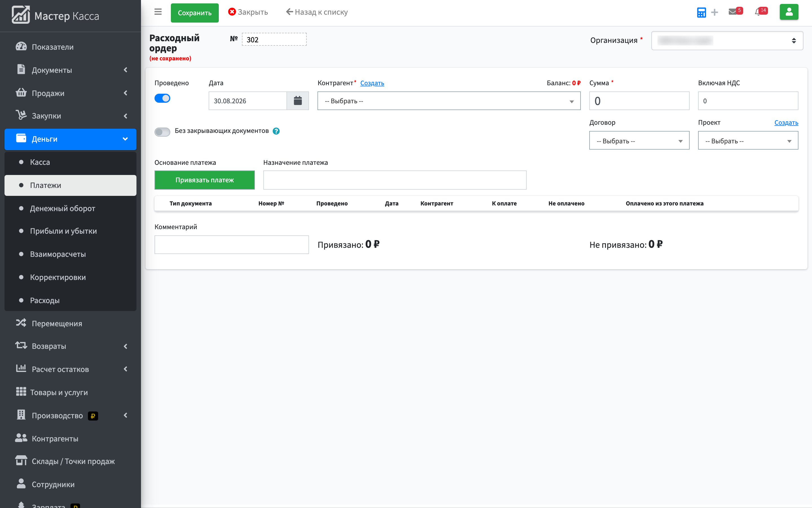Click Создать link next to Контрагент
812x508 pixels.
click(372, 83)
